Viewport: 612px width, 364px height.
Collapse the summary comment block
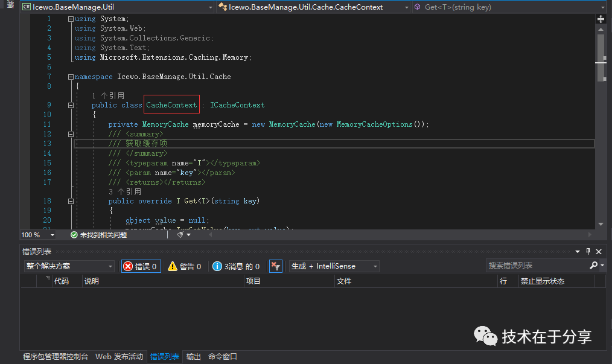[71, 134]
